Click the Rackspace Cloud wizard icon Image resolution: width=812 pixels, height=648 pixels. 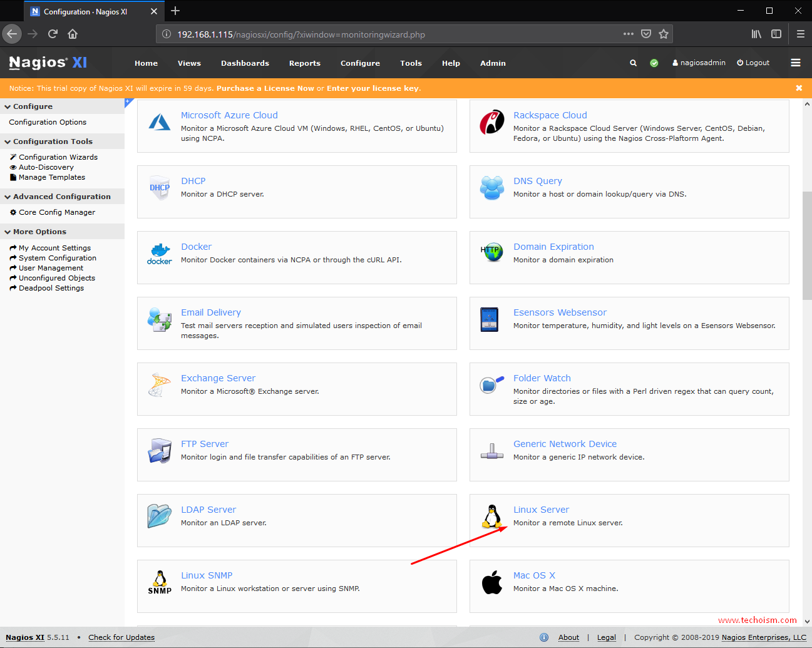(x=492, y=121)
